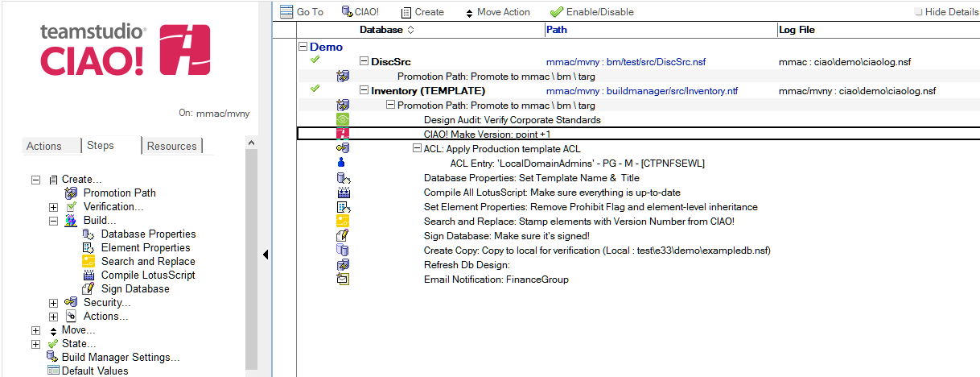Open the Move Action toolbar item
The height and width of the screenshot is (377, 980).
point(497,12)
